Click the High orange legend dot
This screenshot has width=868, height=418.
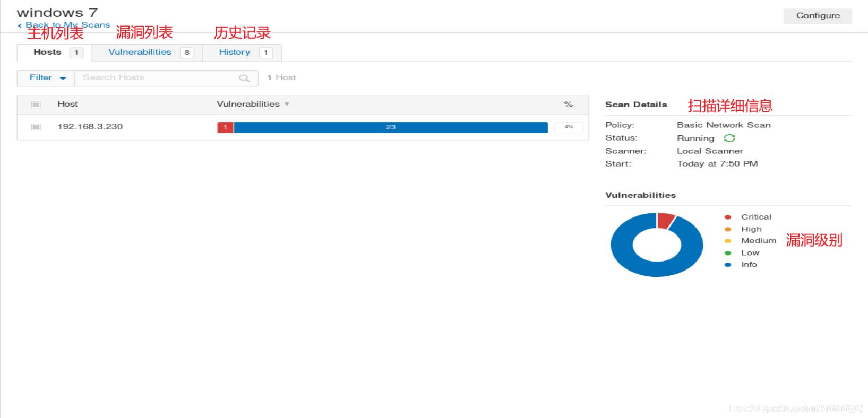(x=728, y=229)
